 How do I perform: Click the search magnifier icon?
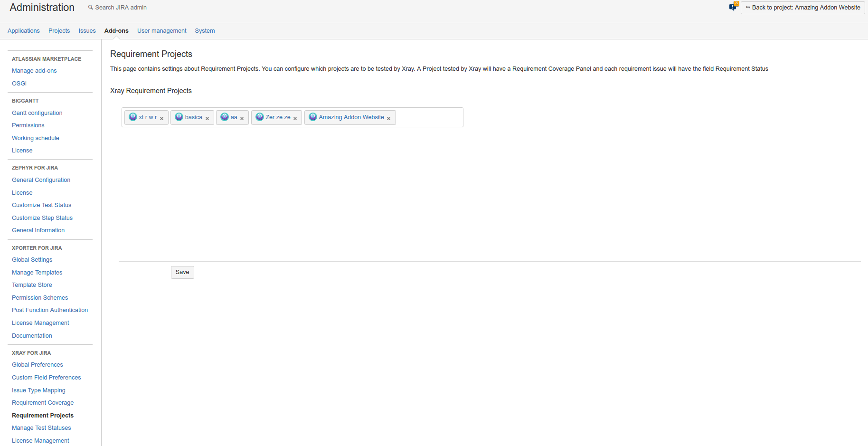[90, 7]
